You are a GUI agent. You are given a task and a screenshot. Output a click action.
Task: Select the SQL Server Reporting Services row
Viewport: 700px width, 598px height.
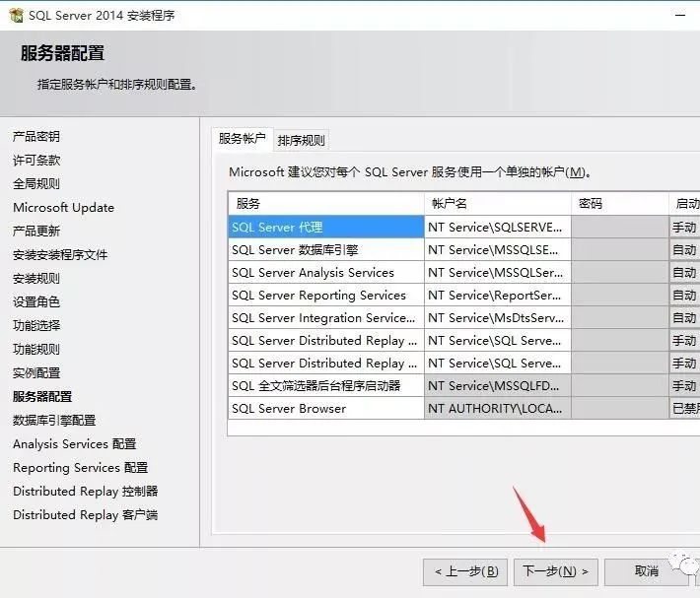(x=326, y=296)
